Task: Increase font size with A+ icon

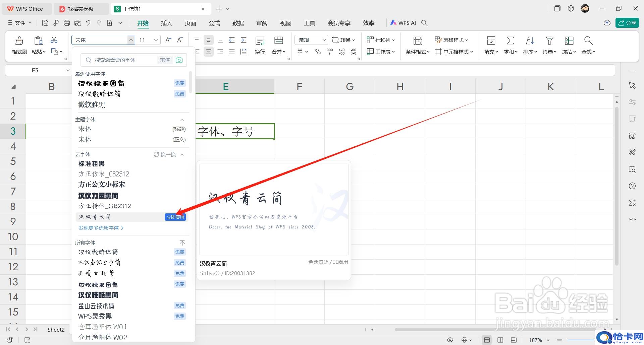Action: [x=168, y=40]
